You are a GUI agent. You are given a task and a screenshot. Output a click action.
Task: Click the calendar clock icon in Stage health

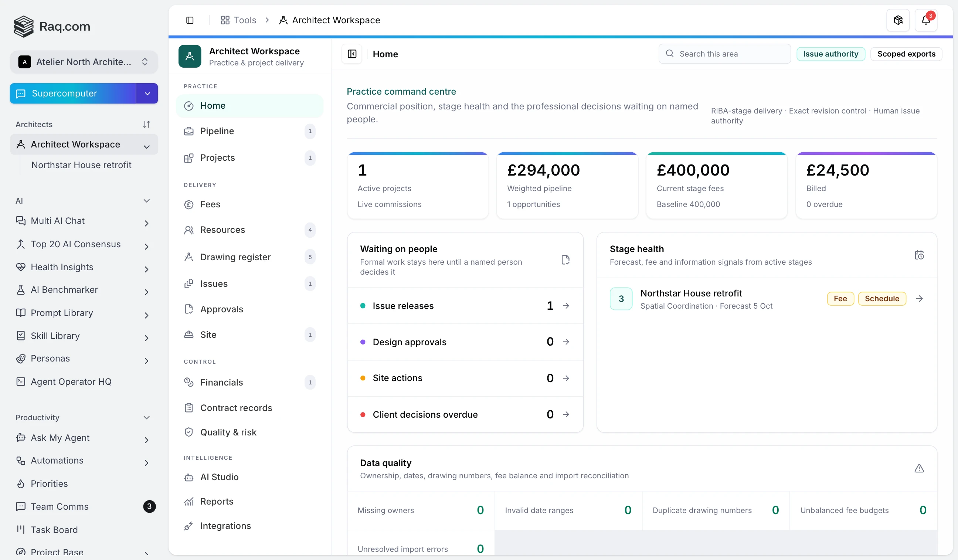click(x=919, y=255)
